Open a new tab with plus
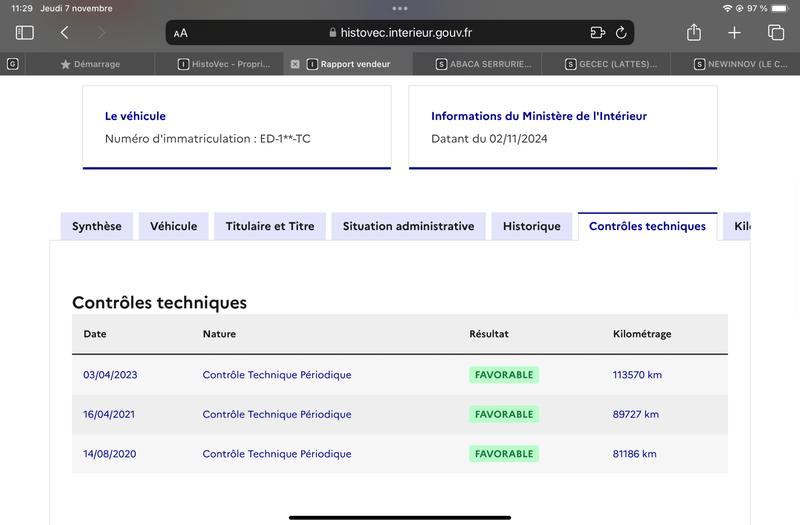800x525 pixels. click(734, 33)
